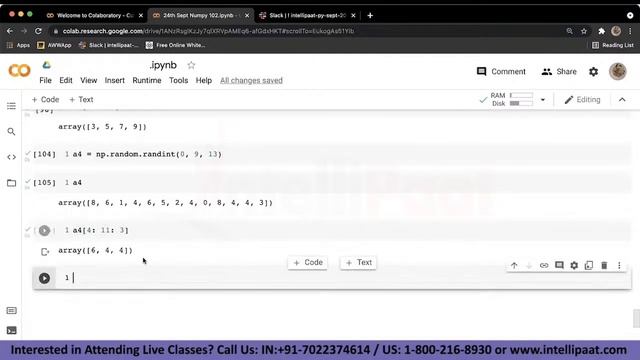Open the terminal icon at bottom left
640x360 pixels.
(11, 330)
